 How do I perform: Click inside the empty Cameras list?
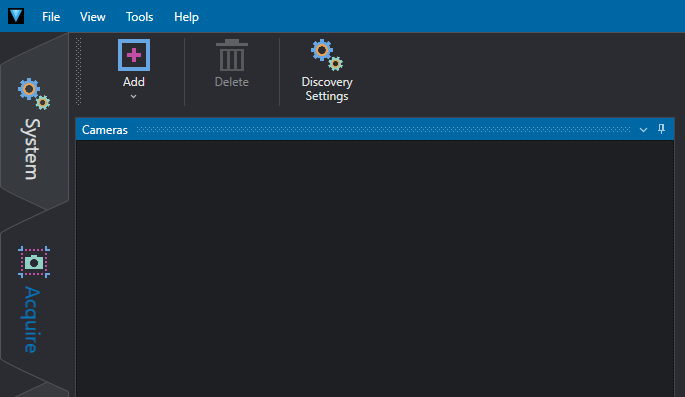[x=375, y=269]
